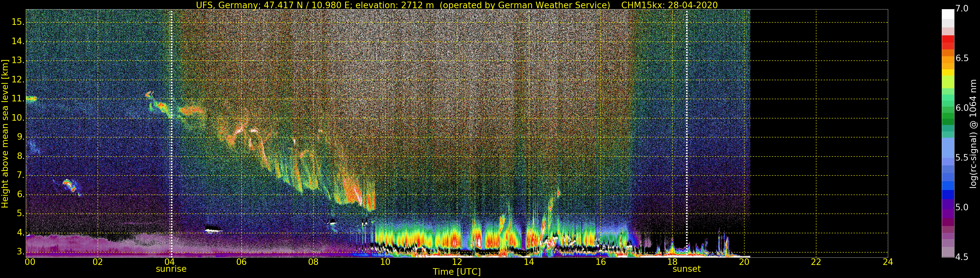Click the white-black patch near 05 UTC at 4 km

pos(213,229)
